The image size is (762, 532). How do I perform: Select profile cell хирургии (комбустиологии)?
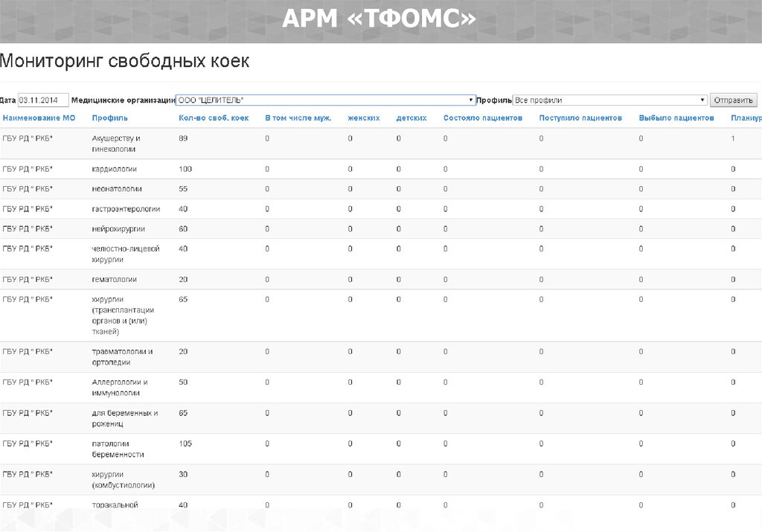[x=123, y=479]
